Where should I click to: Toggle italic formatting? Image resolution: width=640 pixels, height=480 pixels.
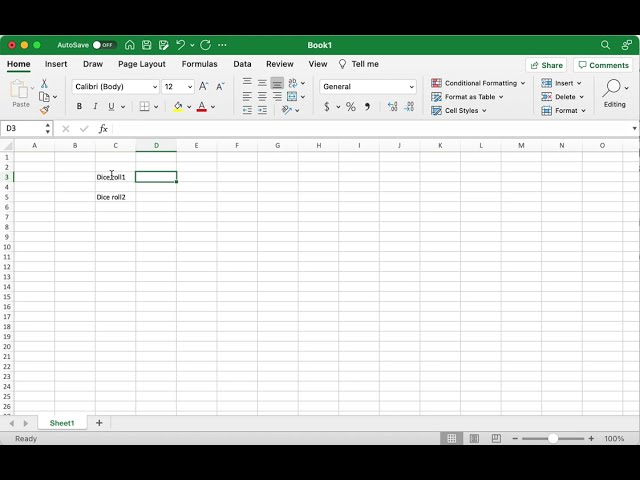95,107
